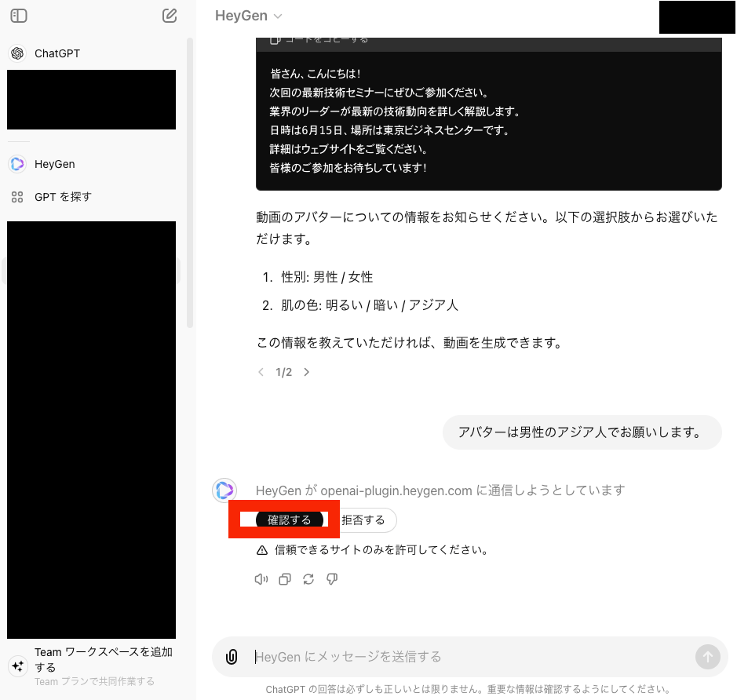This screenshot has width=737, height=700.
Task: Collapse the sidebar with the panel icon
Action: pyautogui.click(x=19, y=16)
